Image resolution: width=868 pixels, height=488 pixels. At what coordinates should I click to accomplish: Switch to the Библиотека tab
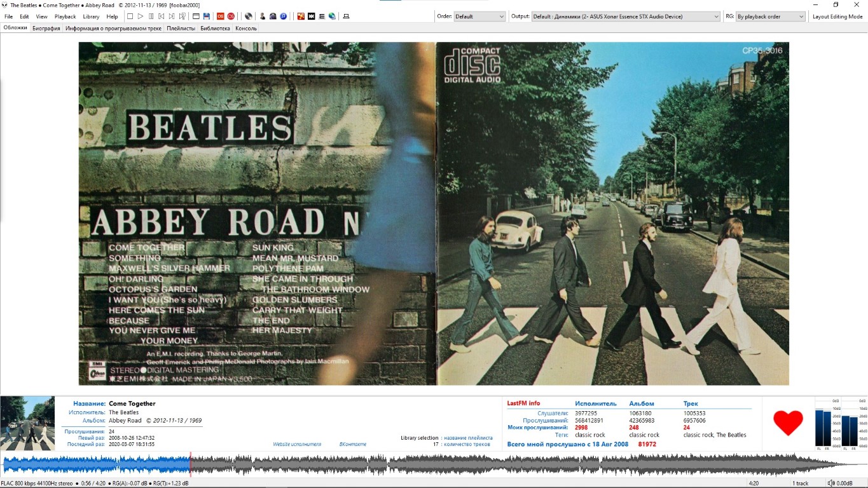215,29
